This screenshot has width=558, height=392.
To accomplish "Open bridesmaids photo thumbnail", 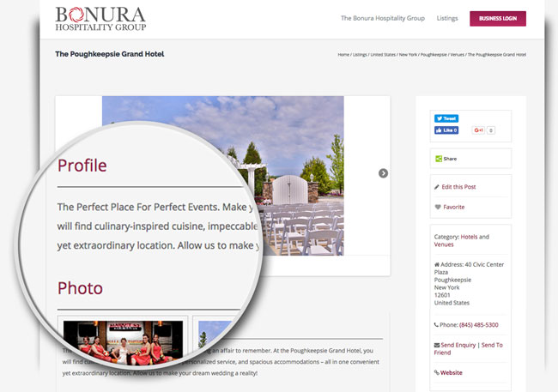I will [x=123, y=343].
